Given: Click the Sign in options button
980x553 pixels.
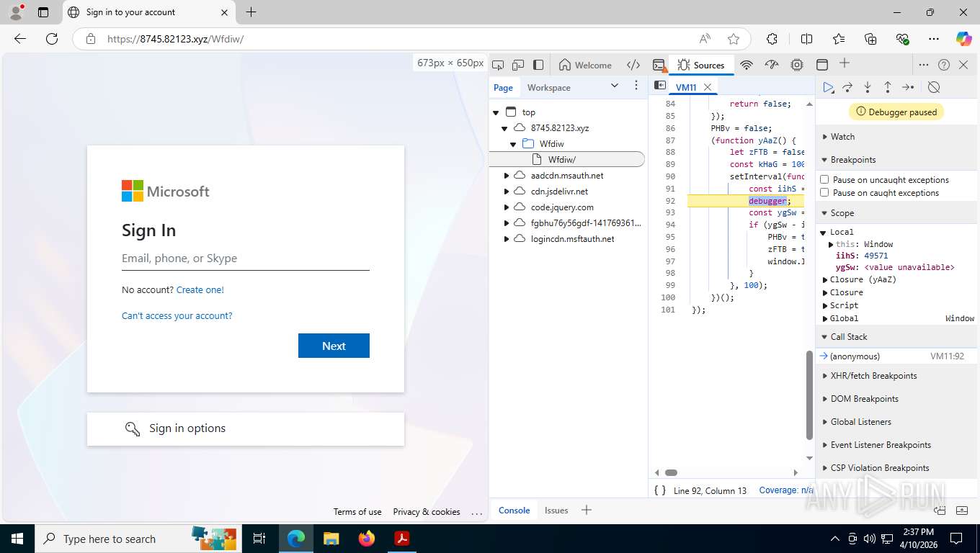Looking at the screenshot, I should point(246,428).
